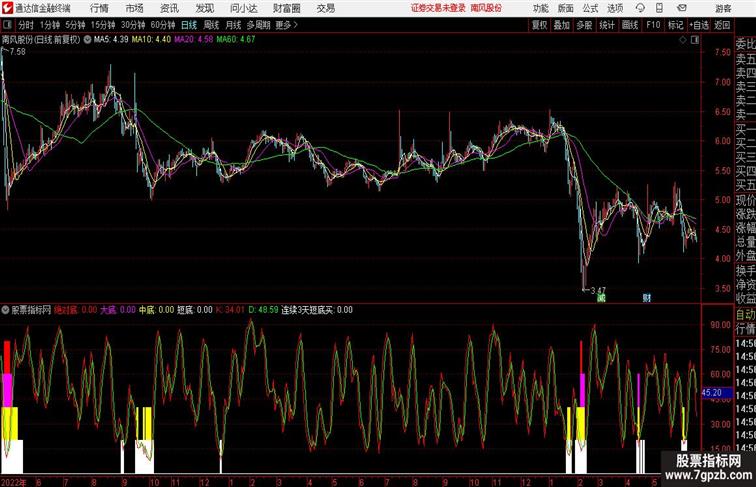The width and height of the screenshot is (756, 487).
Task: Click the MA10: 4.40 indicator label
Action: click(x=151, y=40)
